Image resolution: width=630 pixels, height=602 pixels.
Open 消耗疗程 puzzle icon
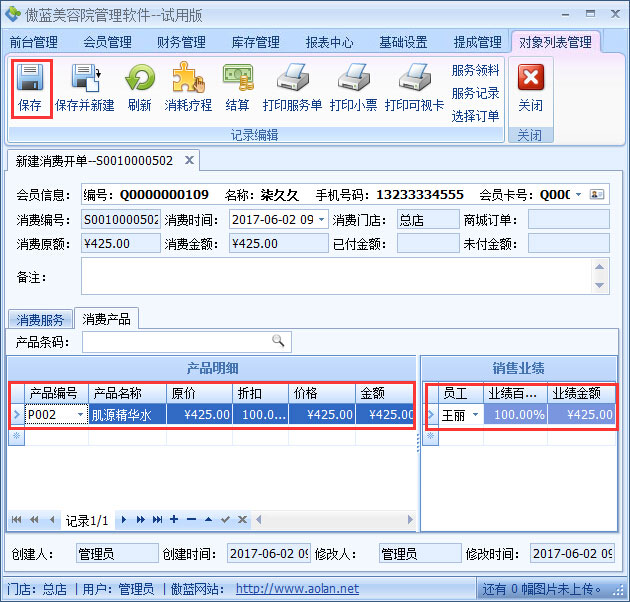pos(187,79)
